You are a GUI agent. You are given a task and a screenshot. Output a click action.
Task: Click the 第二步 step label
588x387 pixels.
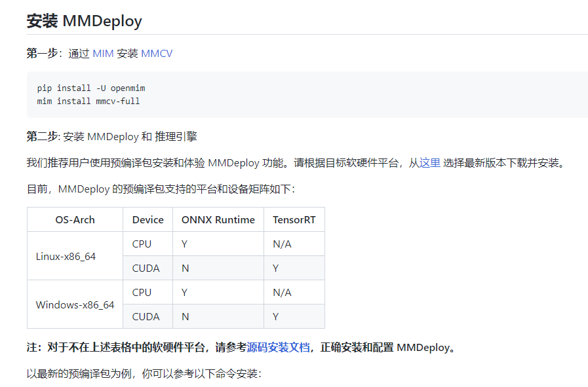(x=41, y=136)
